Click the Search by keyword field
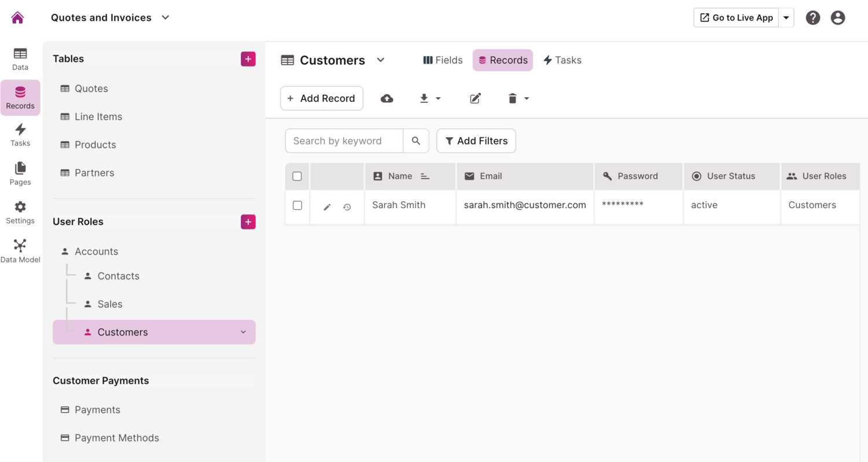Viewport: 868px width, 462px height. [344, 141]
